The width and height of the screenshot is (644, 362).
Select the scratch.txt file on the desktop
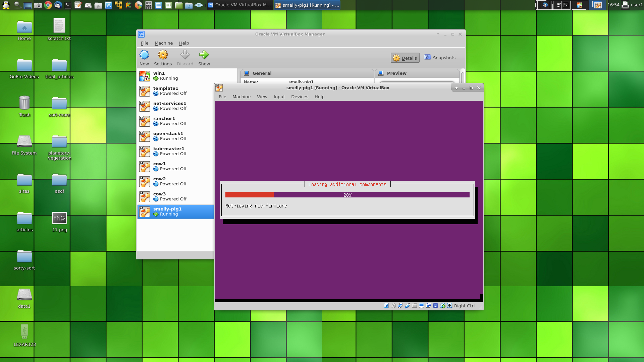(59, 29)
